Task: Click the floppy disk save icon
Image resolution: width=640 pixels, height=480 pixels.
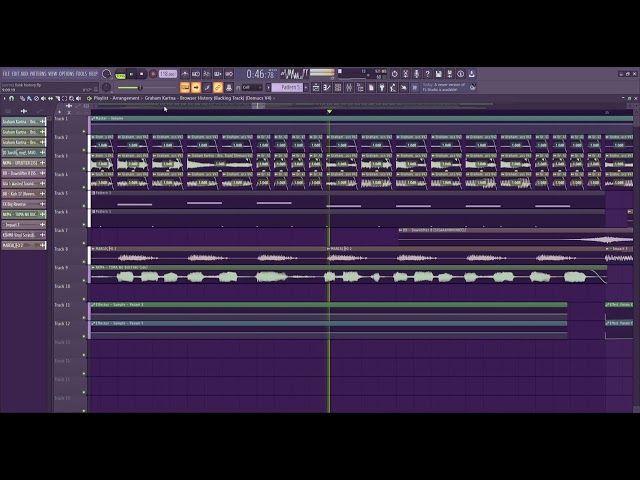Action: (438, 74)
